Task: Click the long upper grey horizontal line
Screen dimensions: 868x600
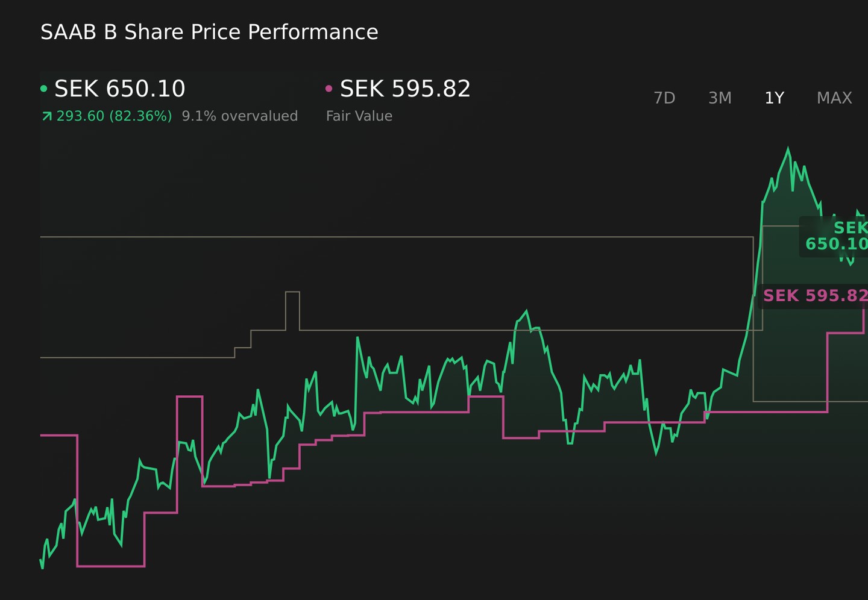Action: (396, 237)
